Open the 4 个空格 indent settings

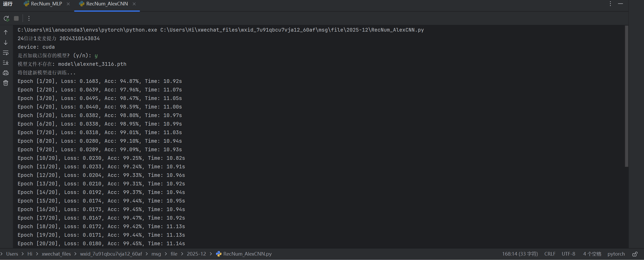592,254
